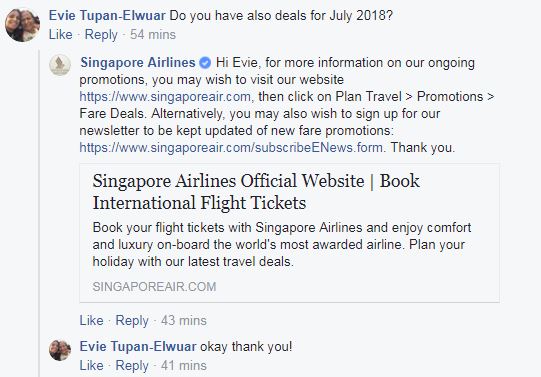Viewport: 541px width, 377px height.
Task: Like the 'okay thank you!' reply
Action: (x=91, y=365)
